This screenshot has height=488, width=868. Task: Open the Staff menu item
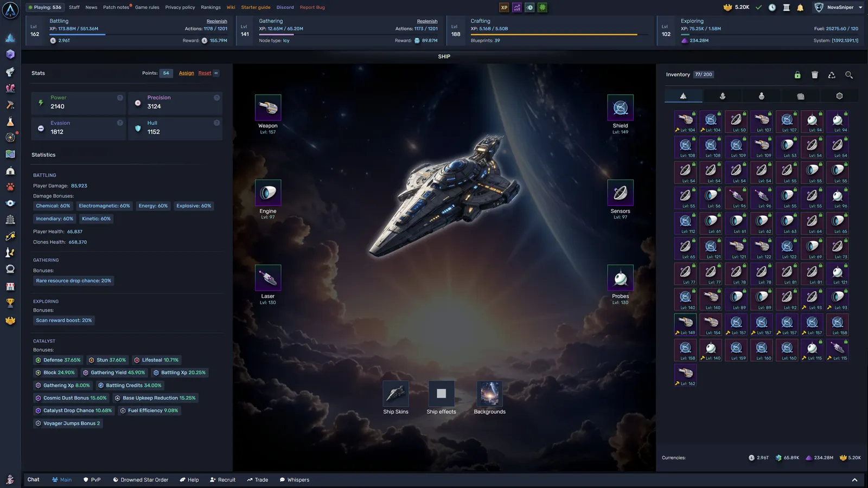74,8
